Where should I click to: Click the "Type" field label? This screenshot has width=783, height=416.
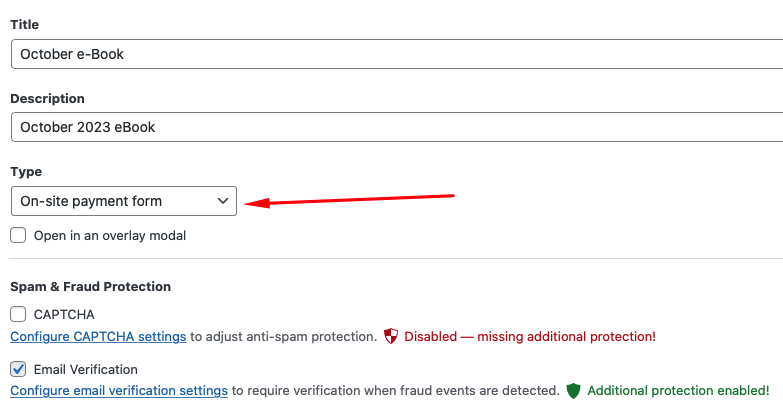pos(26,171)
